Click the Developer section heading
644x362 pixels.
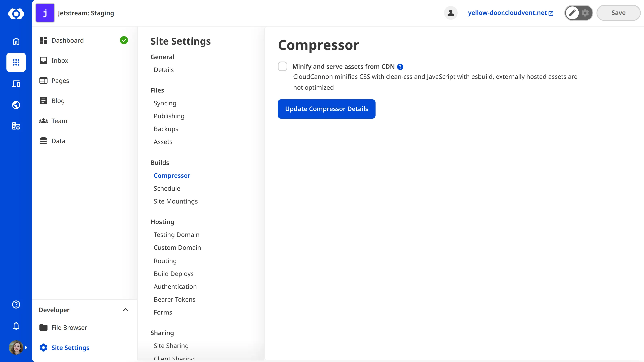pos(54,310)
